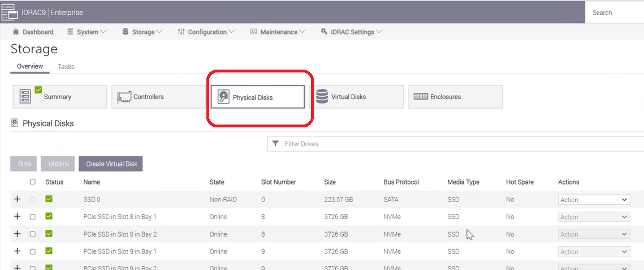Click the Dashboard home icon
The image size is (644, 270).
pos(16,32)
